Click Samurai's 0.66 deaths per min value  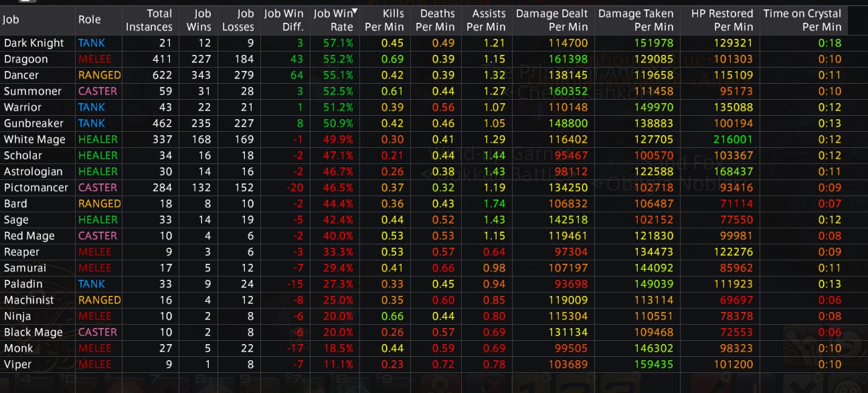443,268
